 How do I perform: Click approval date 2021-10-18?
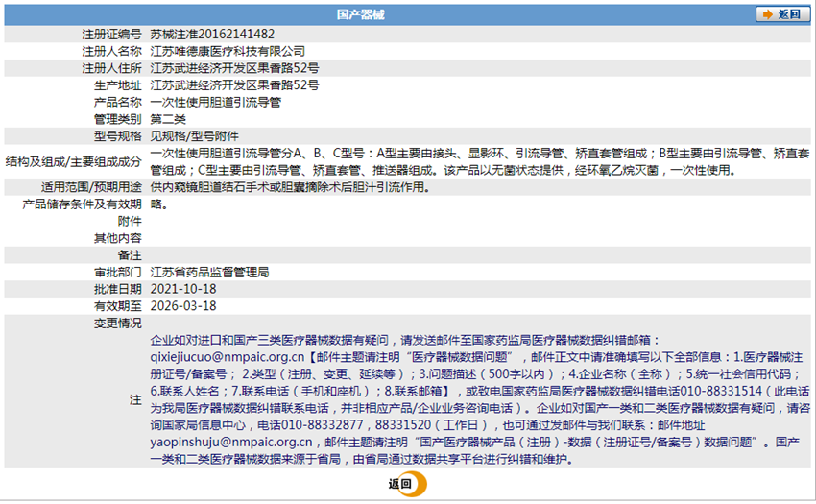click(x=183, y=289)
